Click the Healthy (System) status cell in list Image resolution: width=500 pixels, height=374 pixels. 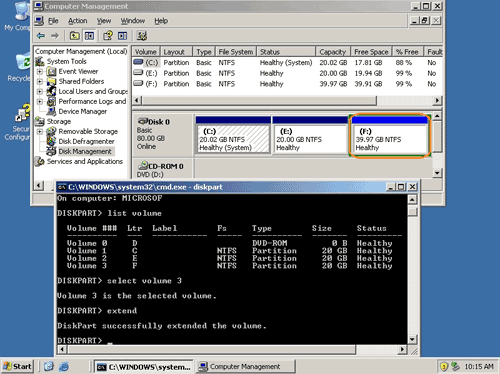(x=286, y=62)
